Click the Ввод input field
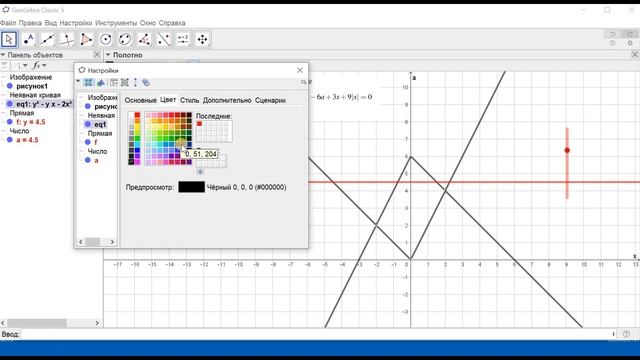Image resolution: width=640 pixels, height=360 pixels. (317, 334)
